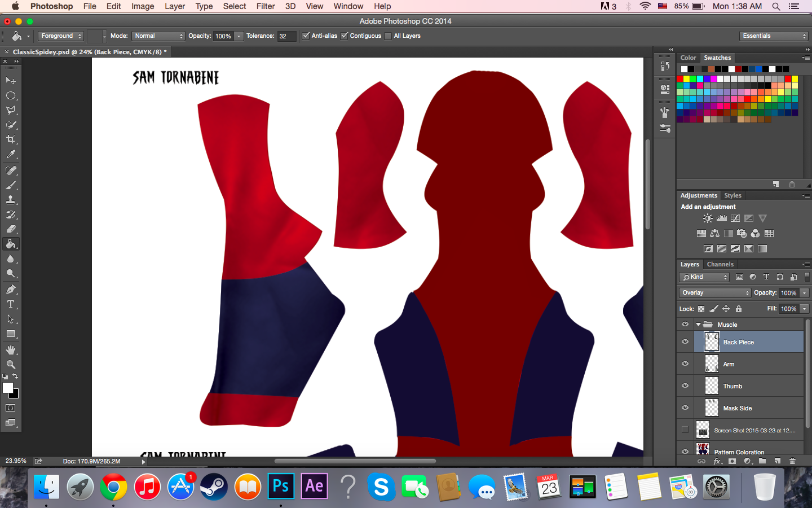Open the Mode Normal dropdown
The height and width of the screenshot is (508, 812).
158,36
